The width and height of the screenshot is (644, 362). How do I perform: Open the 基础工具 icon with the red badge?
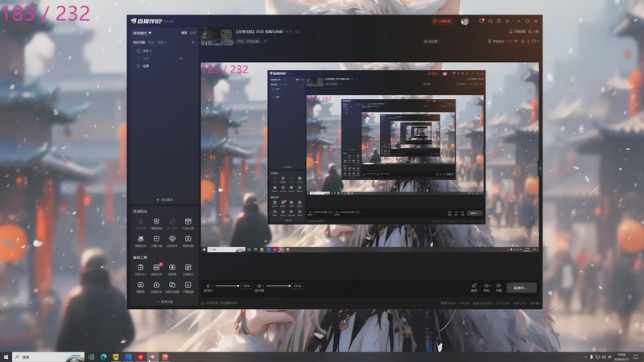click(x=156, y=268)
